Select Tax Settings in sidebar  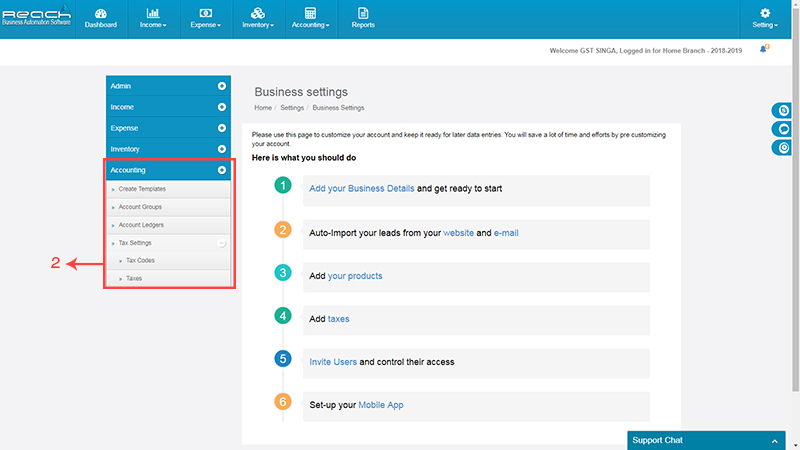point(135,243)
